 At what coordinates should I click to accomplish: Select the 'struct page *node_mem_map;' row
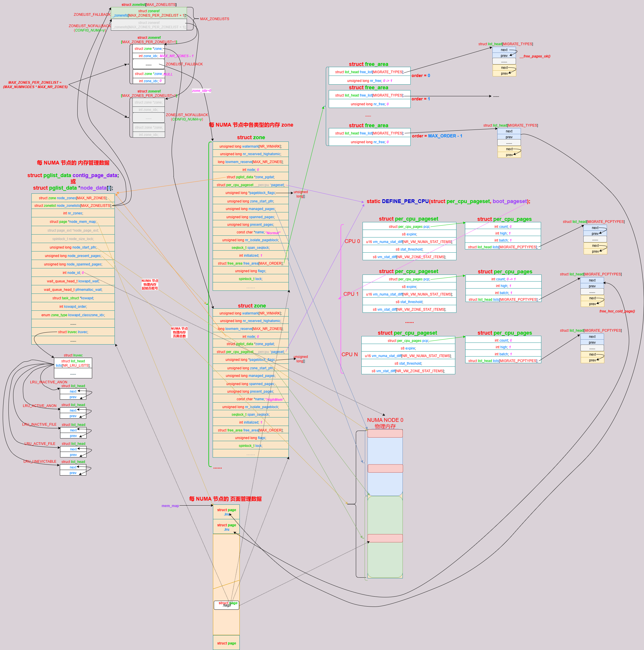coord(73,222)
